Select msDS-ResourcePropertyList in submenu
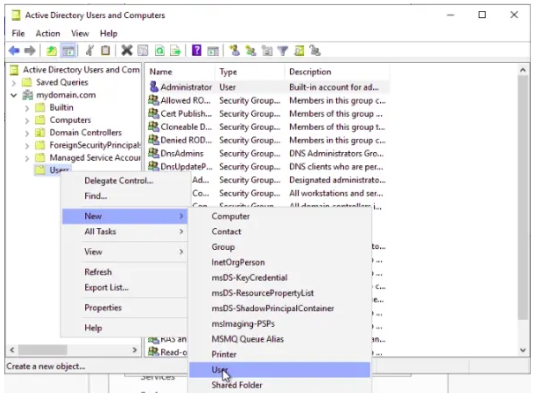This screenshot has width=542, height=402. point(280,293)
